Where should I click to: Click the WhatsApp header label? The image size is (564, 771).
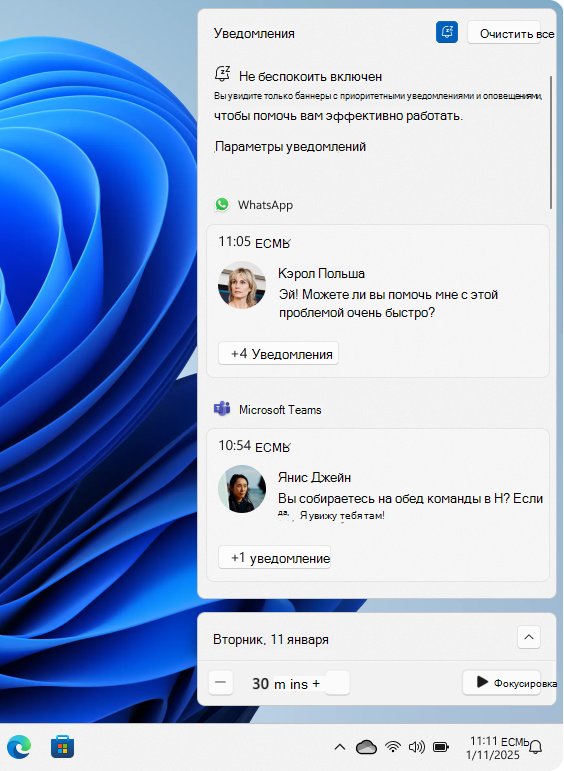click(265, 205)
